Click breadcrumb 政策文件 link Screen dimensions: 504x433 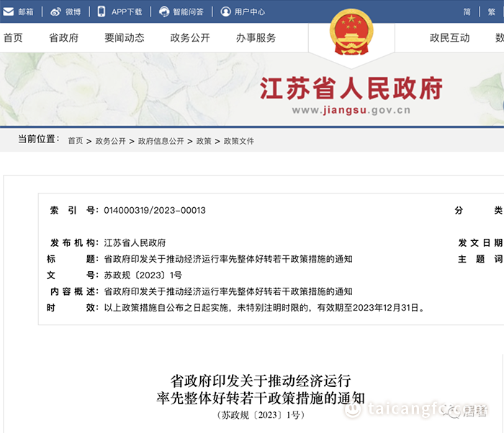239,141
